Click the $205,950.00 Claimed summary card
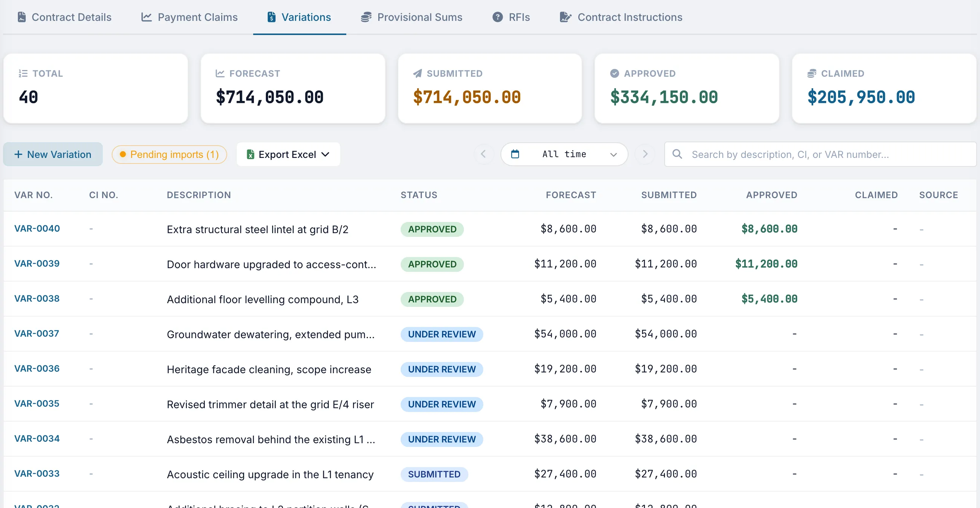 click(x=884, y=88)
